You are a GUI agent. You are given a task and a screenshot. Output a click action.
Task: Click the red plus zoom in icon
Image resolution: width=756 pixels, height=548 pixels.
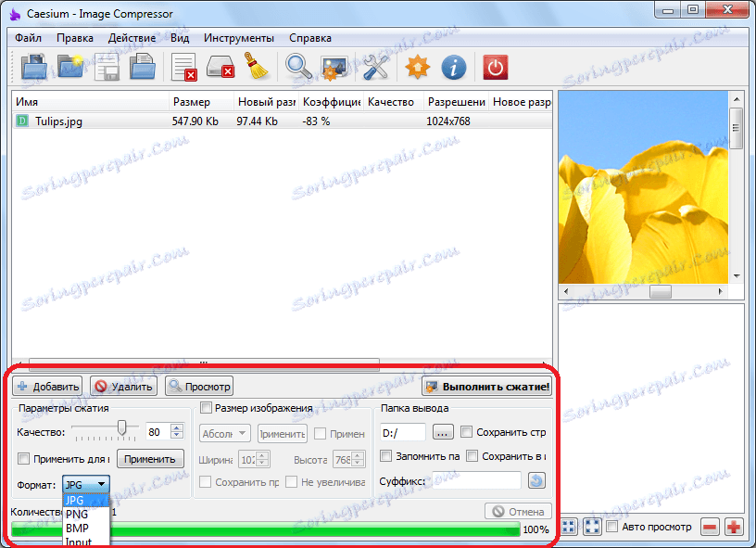point(735,527)
